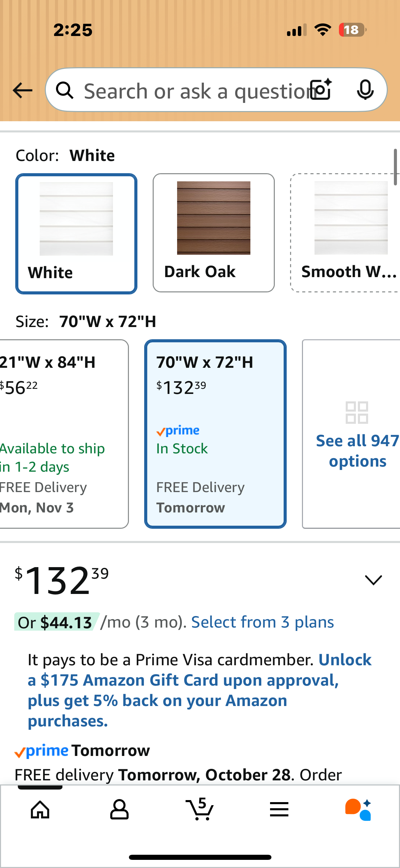Tap the microphone to search by voice
This screenshot has height=868, width=400.
pyautogui.click(x=365, y=90)
